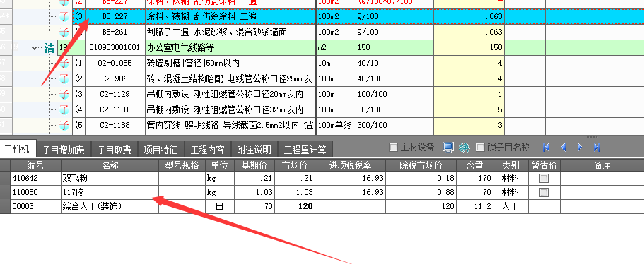Viewport: 644px width, 274px height.
Task: Click the 备注 column header
Action: 602,165
